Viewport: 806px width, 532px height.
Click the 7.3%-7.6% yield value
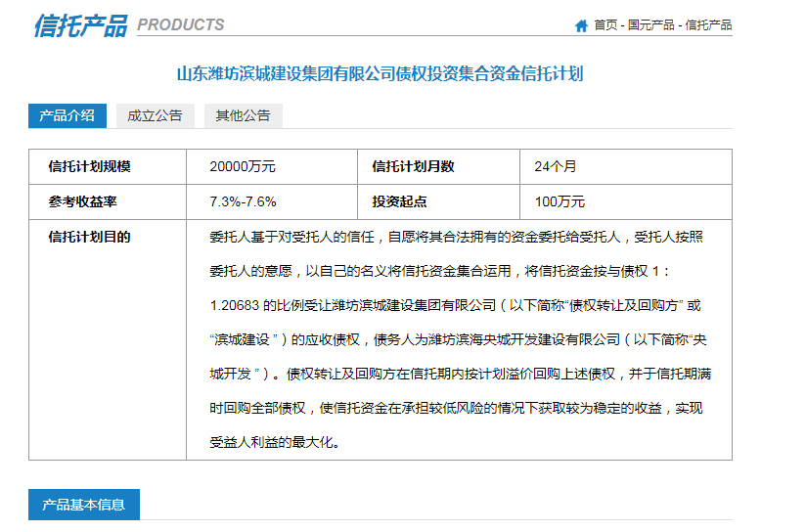[x=243, y=202]
